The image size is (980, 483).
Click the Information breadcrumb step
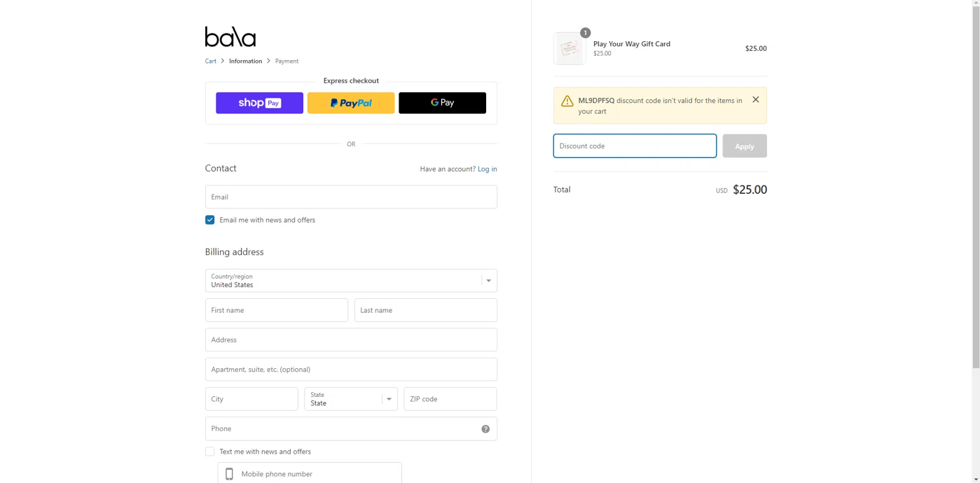pyautogui.click(x=246, y=61)
